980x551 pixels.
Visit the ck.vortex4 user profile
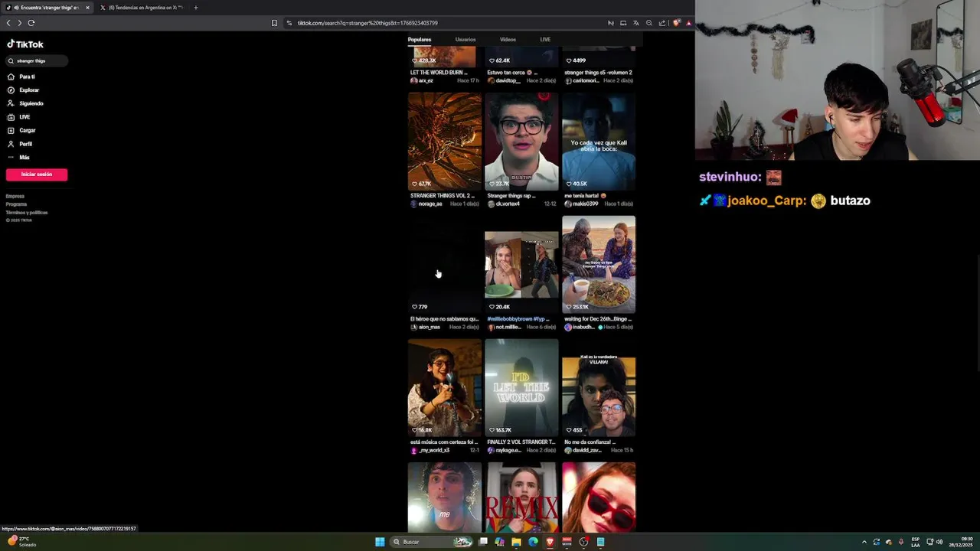[x=504, y=204]
